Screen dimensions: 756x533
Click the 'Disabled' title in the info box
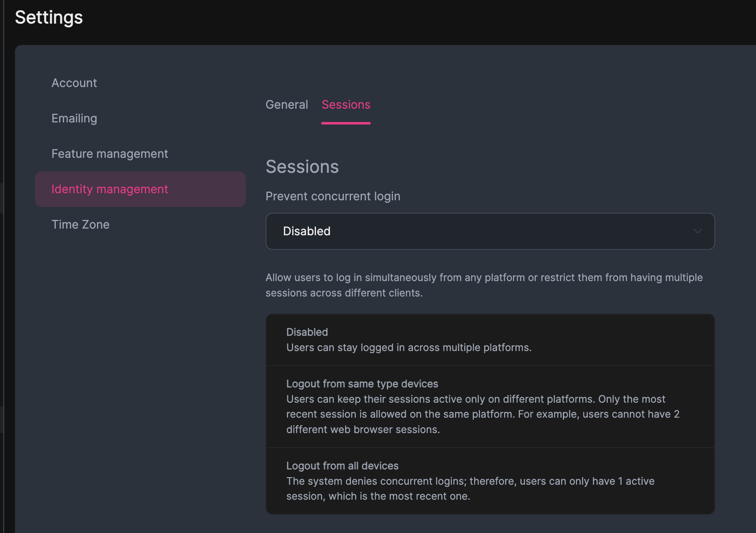pyautogui.click(x=307, y=332)
